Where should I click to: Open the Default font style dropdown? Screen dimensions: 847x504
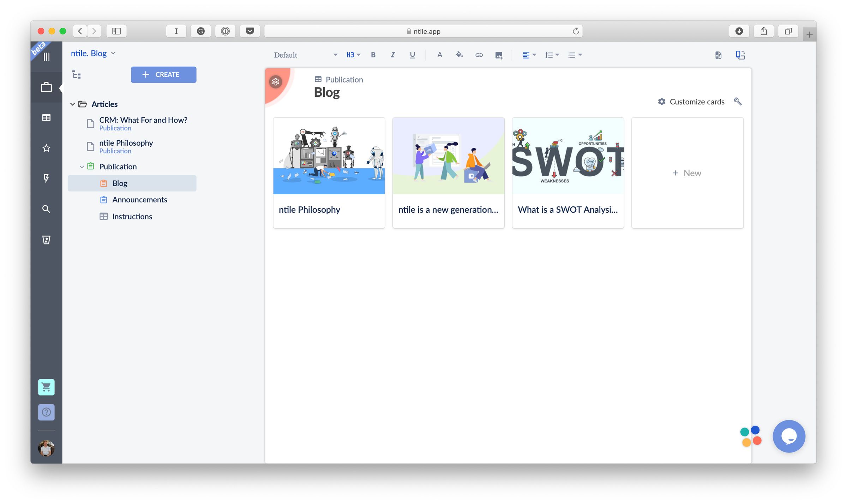click(x=306, y=55)
